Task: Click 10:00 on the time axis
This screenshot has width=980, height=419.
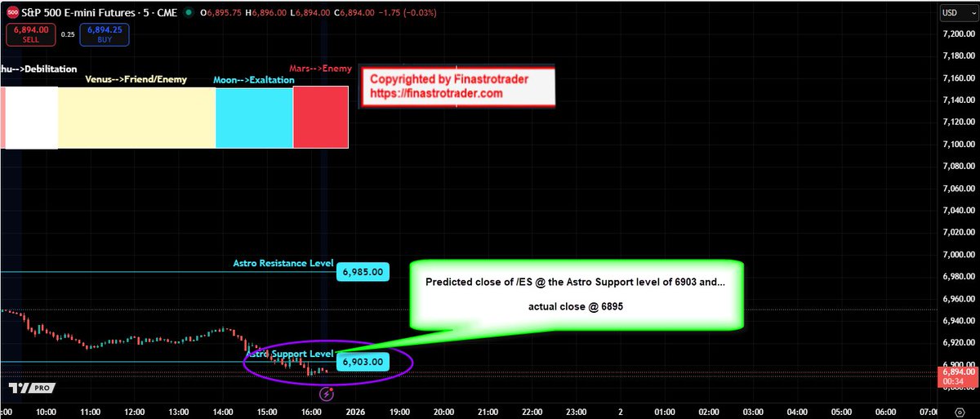Action: [47, 412]
